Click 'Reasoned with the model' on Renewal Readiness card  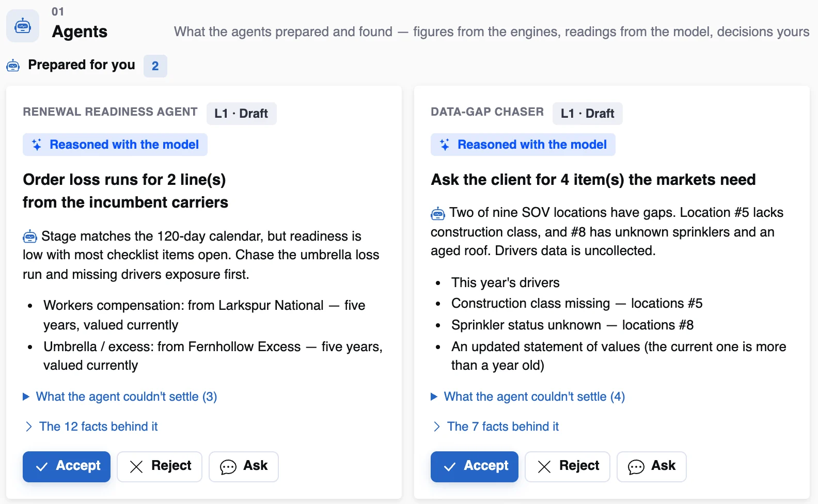115,145
